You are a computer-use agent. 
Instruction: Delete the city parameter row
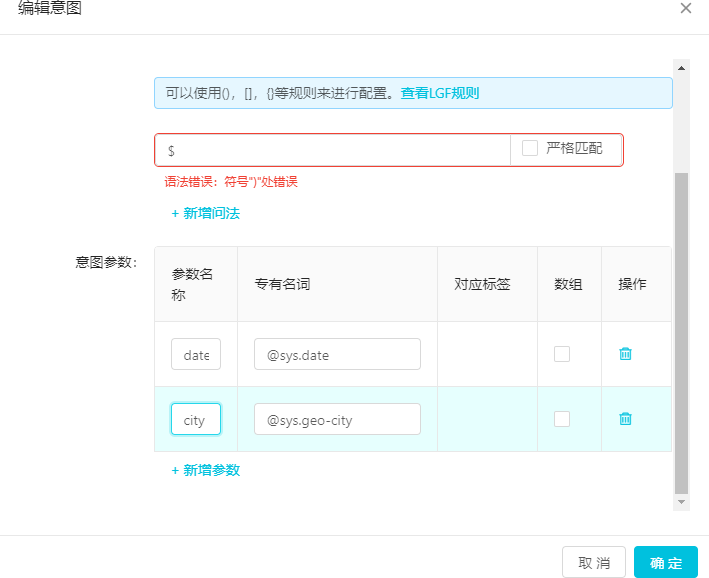click(625, 419)
